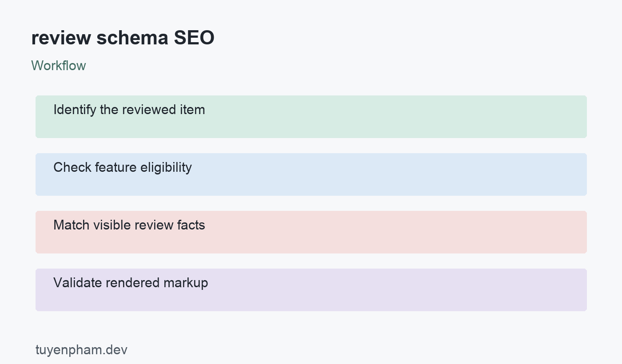Choose the "Validate rendered markup" step
Image resolution: width=622 pixels, height=364 pixels.
[x=311, y=290]
